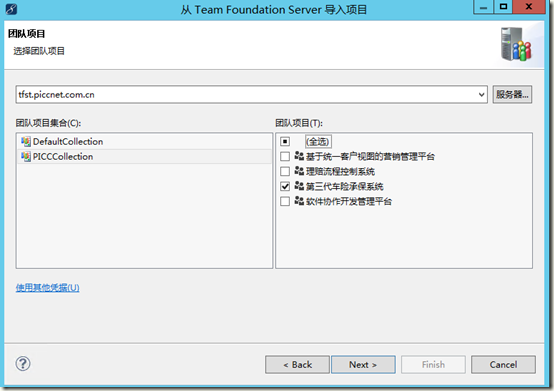Check the 理赔流程控制系统 project checkbox
The image size is (554, 391).
285,171
